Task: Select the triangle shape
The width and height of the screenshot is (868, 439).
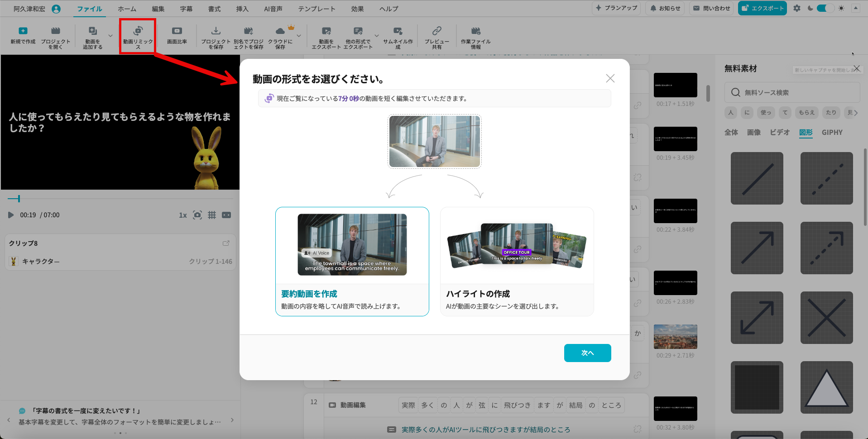Action: tap(826, 387)
